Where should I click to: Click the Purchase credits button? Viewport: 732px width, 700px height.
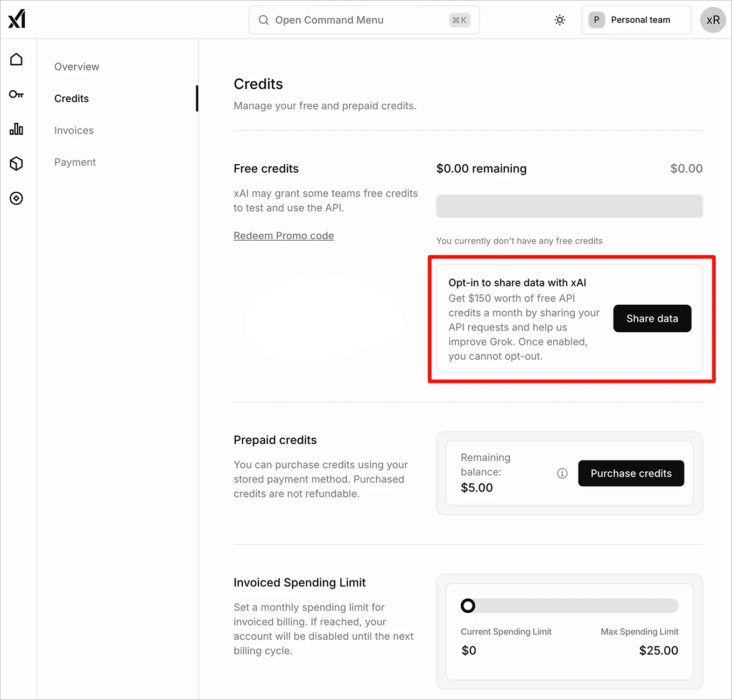coord(631,473)
